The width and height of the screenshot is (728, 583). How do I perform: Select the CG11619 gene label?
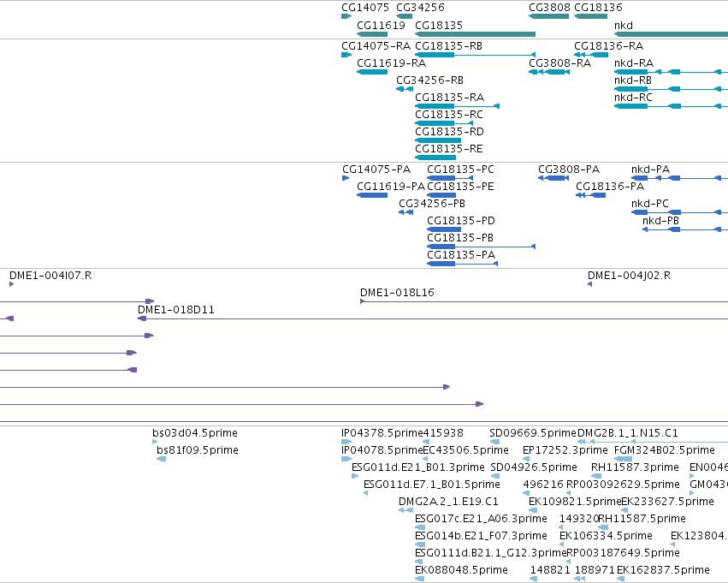point(381,25)
